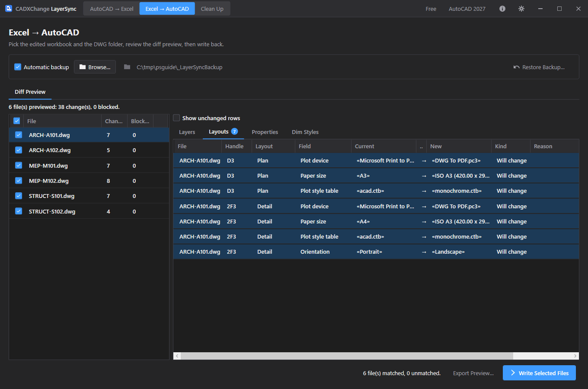Click the scrollbar left arrow
The image size is (588, 389).
177,356
